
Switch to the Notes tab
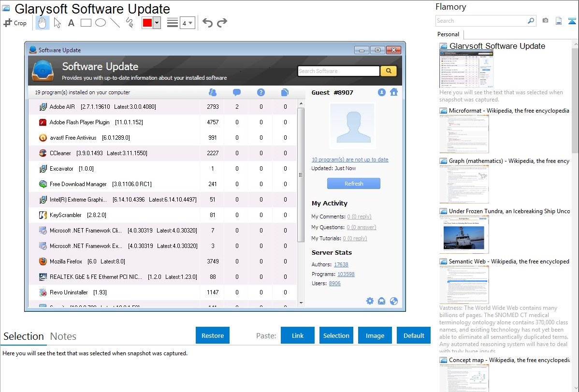coord(63,336)
